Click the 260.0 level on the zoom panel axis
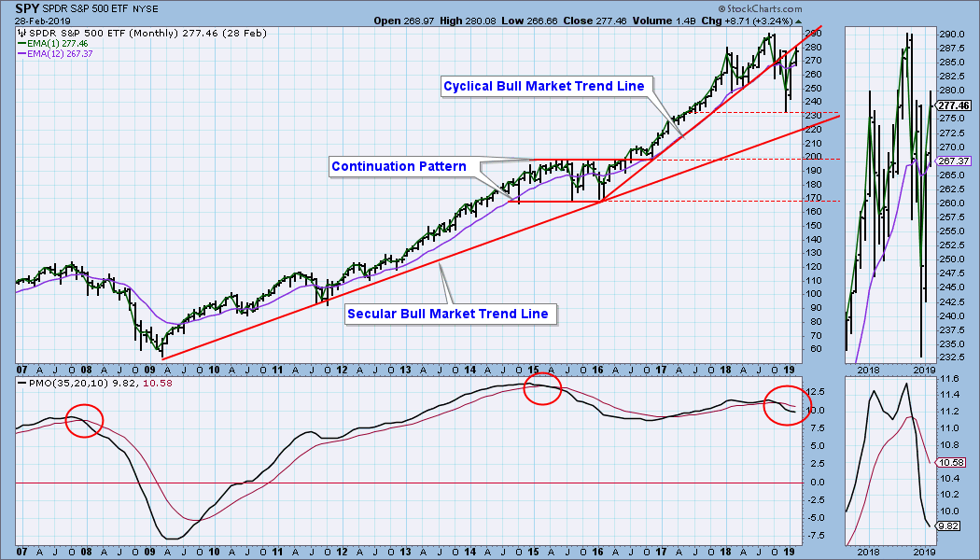Screen dimensions: 980x560 [951, 203]
